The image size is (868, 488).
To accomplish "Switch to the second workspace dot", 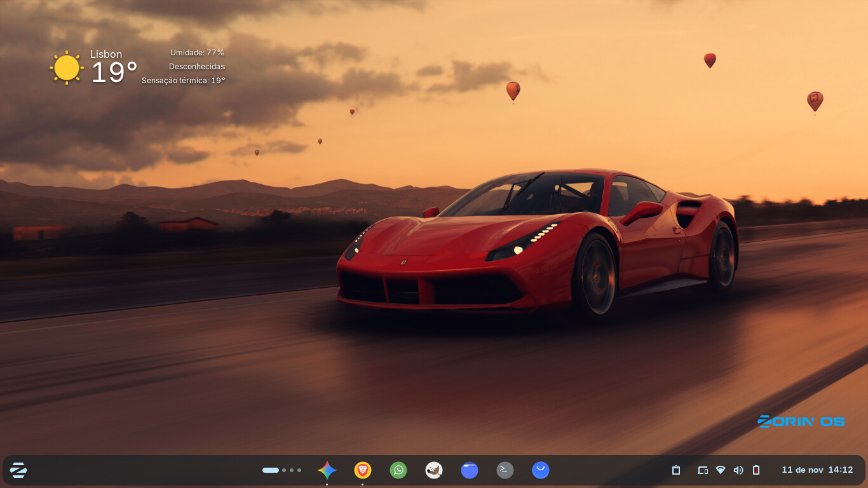I will pyautogui.click(x=284, y=470).
